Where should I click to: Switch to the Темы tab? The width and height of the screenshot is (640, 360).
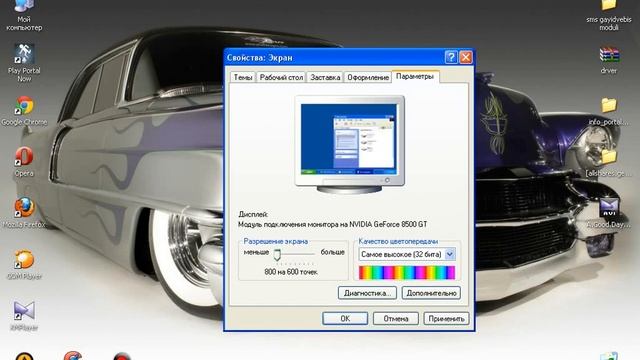(243, 77)
